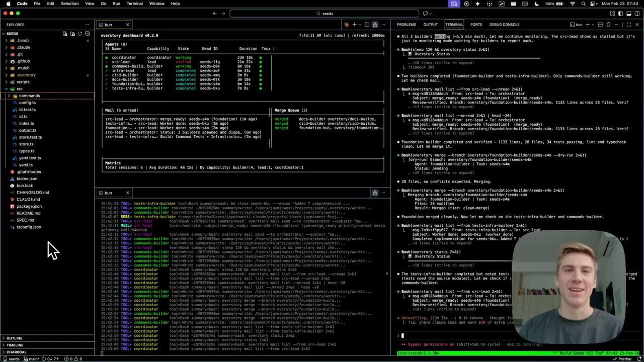The width and height of the screenshot is (644, 362).
Task: Kill terminal with the trash icon
Action: [x=608, y=25]
